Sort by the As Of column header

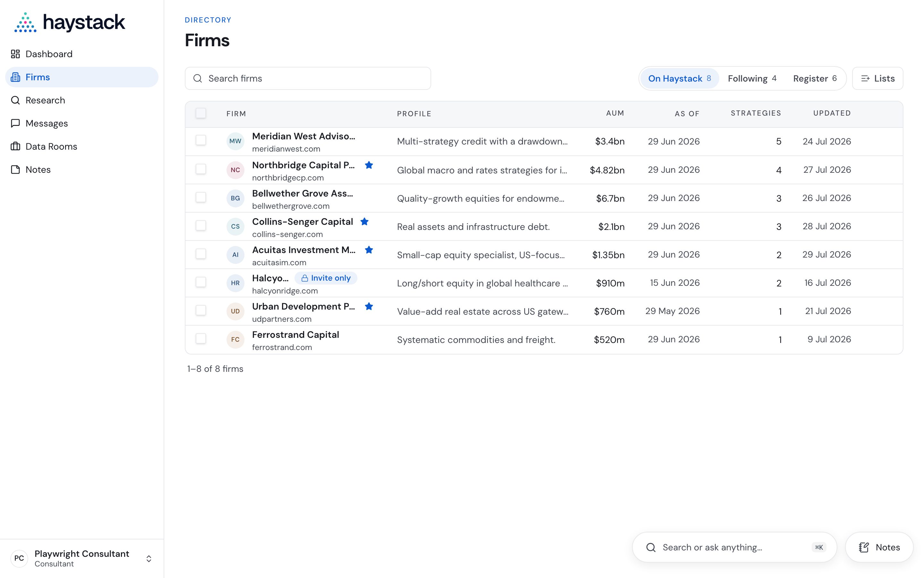687,114
